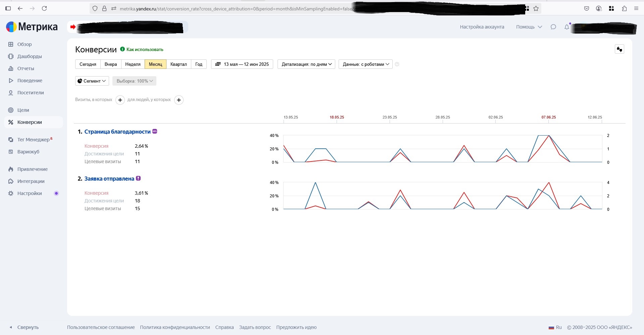Open the chat bubble icon in header
The image size is (644, 335).
pos(553,27)
